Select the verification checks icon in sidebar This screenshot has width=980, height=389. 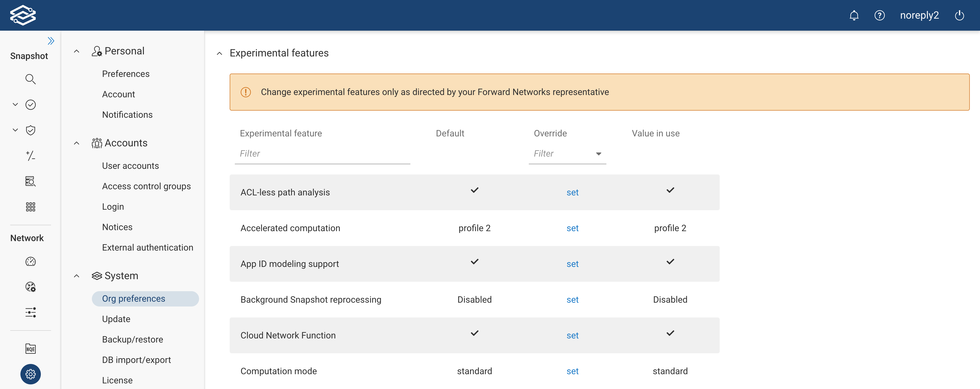click(x=30, y=105)
